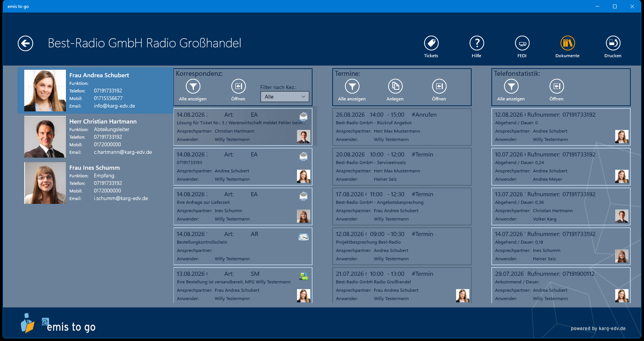Select the 14.07.2026 call with Dauer 0,18

click(x=561, y=246)
